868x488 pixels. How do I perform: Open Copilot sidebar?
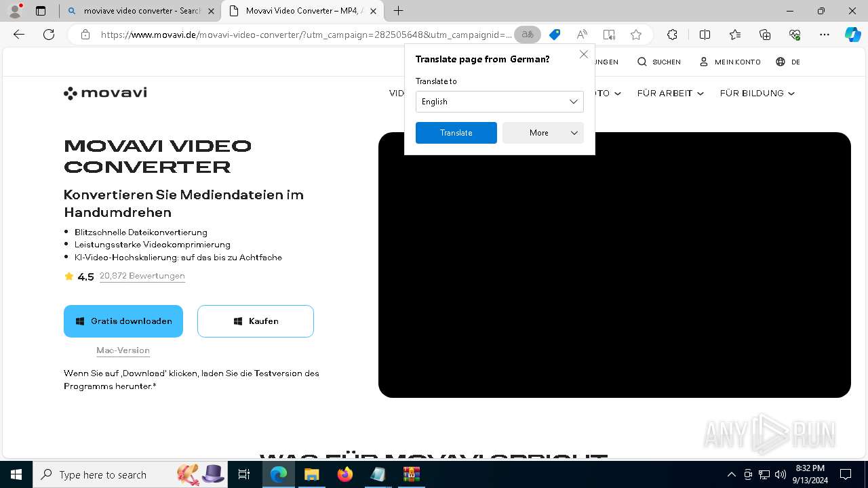coord(852,35)
